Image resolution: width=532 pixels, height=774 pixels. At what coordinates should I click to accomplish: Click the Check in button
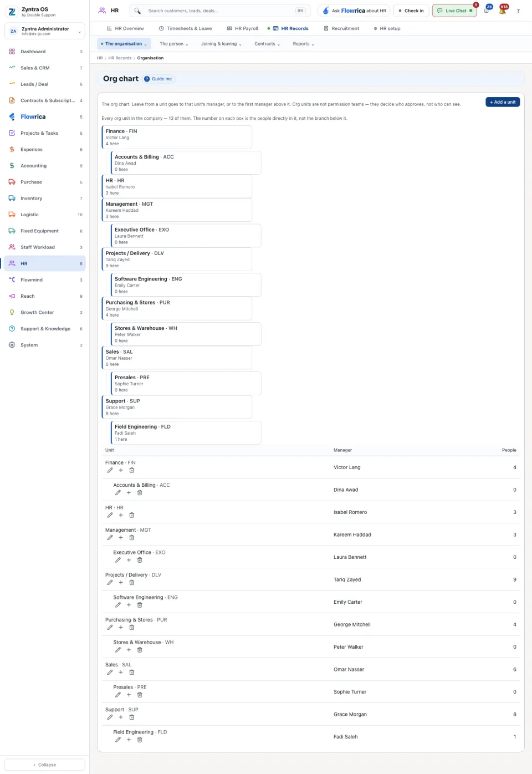tap(411, 11)
